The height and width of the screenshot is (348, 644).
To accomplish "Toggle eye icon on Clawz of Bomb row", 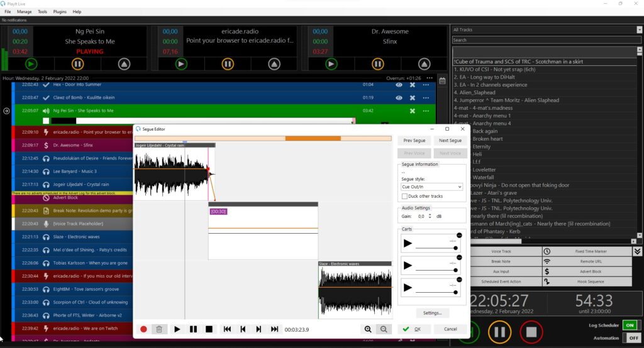I will point(399,97).
